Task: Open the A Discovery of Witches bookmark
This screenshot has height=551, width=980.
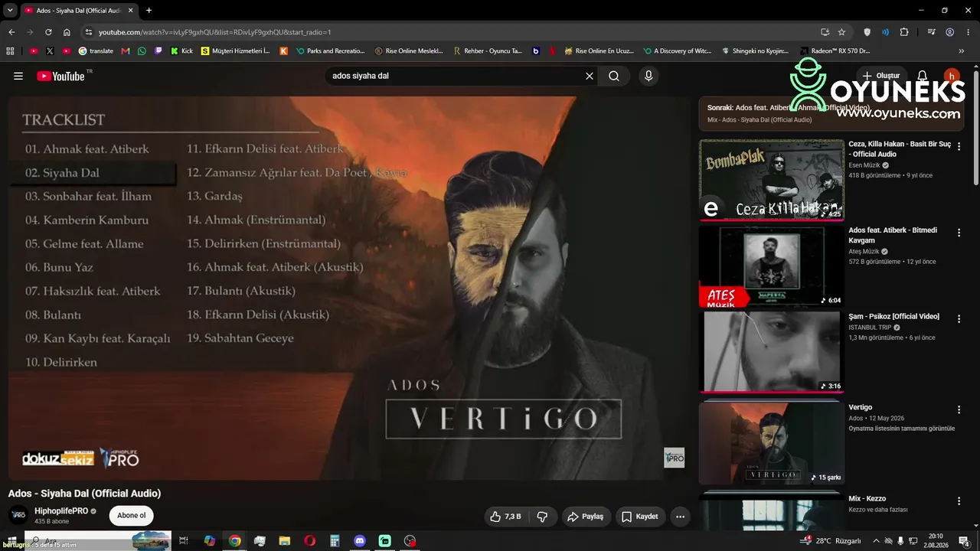Action: pos(677,51)
